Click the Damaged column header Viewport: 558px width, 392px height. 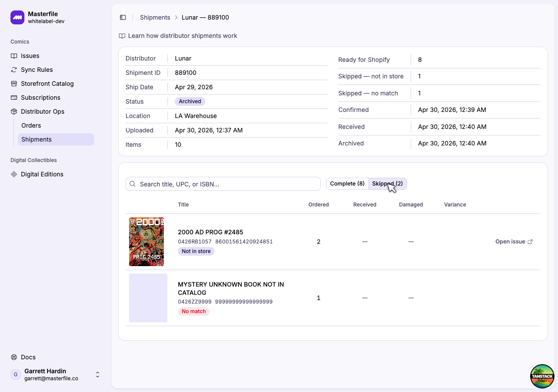tap(411, 205)
